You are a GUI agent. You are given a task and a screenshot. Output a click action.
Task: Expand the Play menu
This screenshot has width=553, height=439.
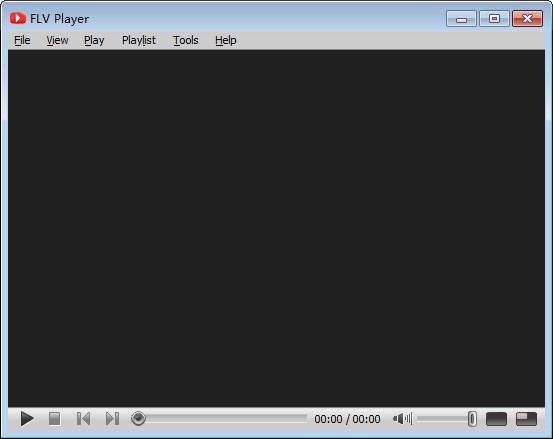(94, 40)
